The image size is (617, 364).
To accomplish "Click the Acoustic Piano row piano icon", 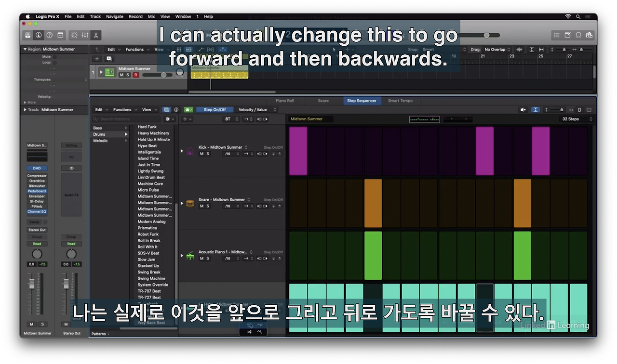I will (190, 256).
